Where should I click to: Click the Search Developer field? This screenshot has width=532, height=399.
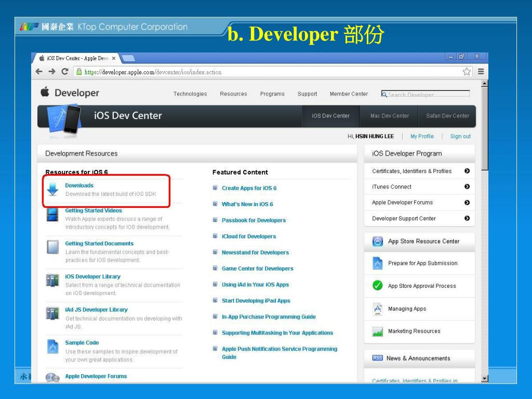point(425,94)
